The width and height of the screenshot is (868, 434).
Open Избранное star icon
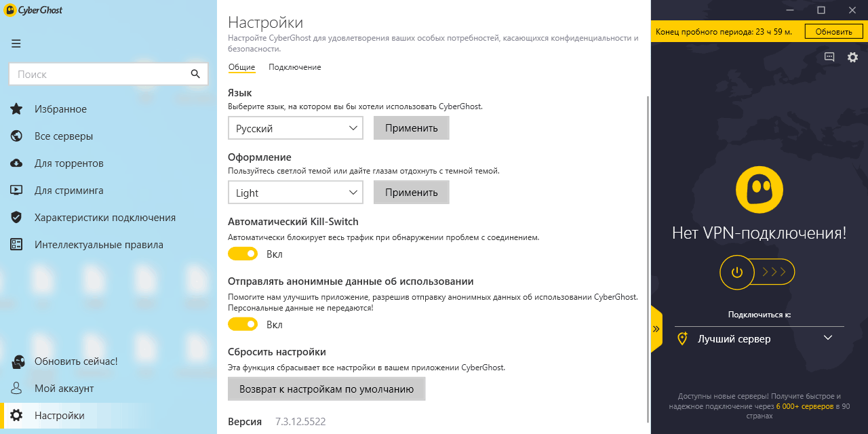(x=17, y=109)
